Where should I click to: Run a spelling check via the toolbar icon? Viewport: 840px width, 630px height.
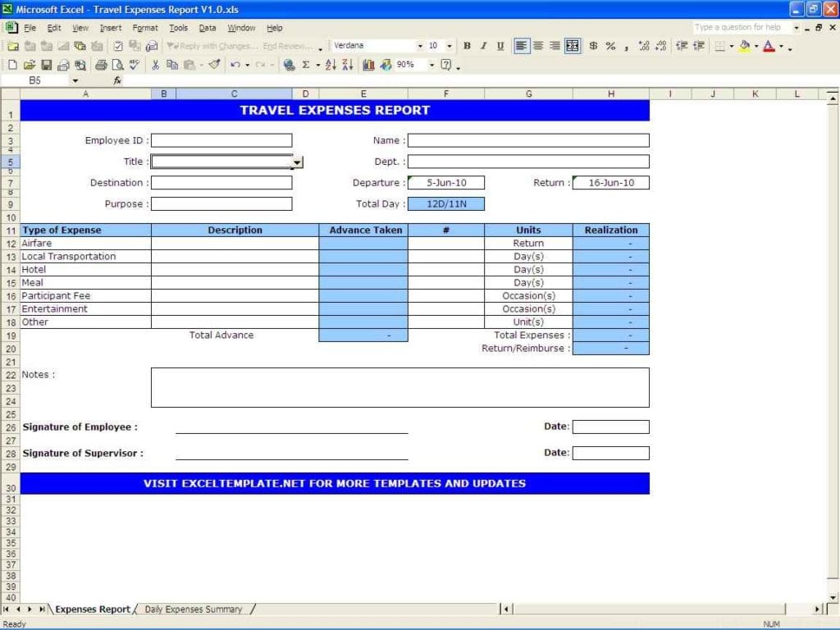(x=132, y=64)
